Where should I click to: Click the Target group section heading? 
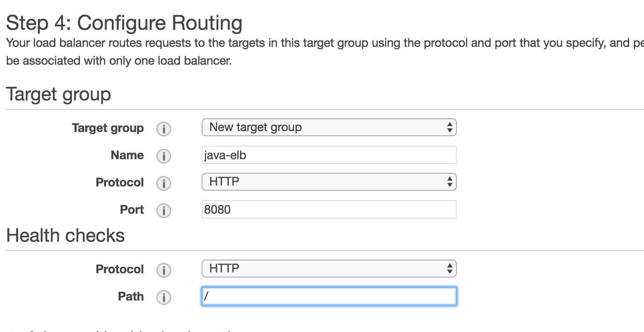[58, 94]
